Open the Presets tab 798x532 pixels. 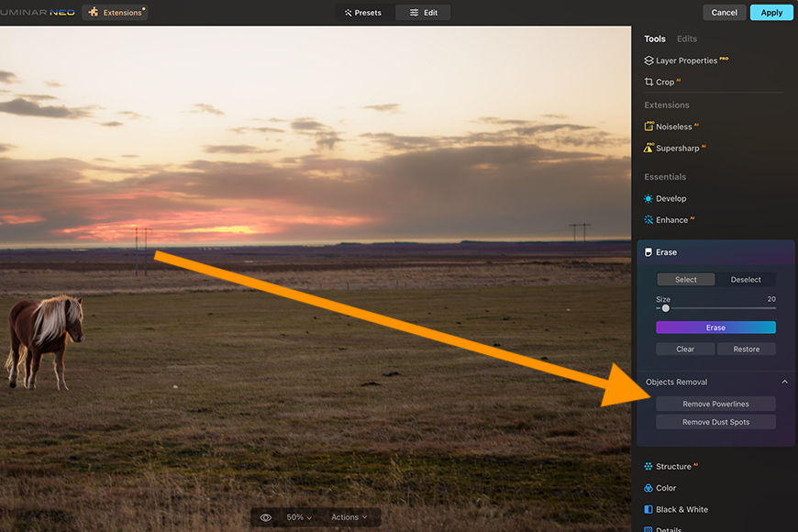363,13
